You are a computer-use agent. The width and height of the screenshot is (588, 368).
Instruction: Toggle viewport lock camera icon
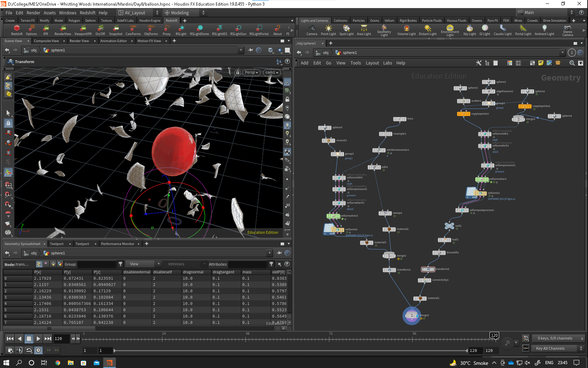[x=238, y=73]
